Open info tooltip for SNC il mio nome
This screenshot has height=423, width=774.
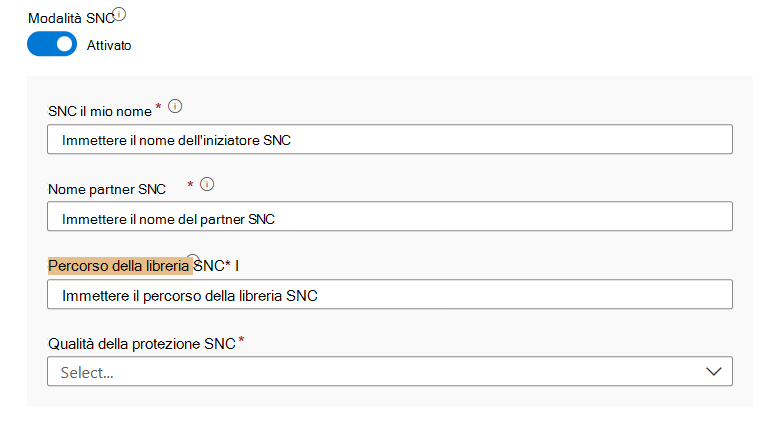pyautogui.click(x=176, y=106)
